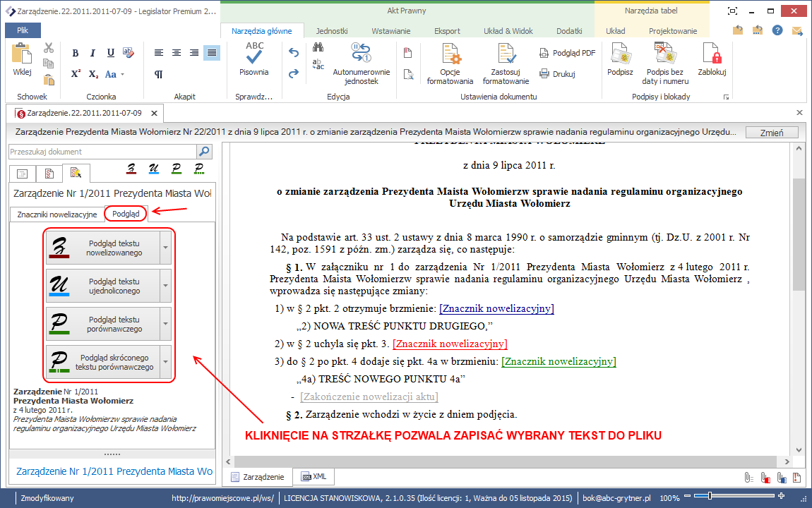Click the Drukuj print button
Image resolution: width=812 pixels, height=508 pixels.
(x=557, y=74)
